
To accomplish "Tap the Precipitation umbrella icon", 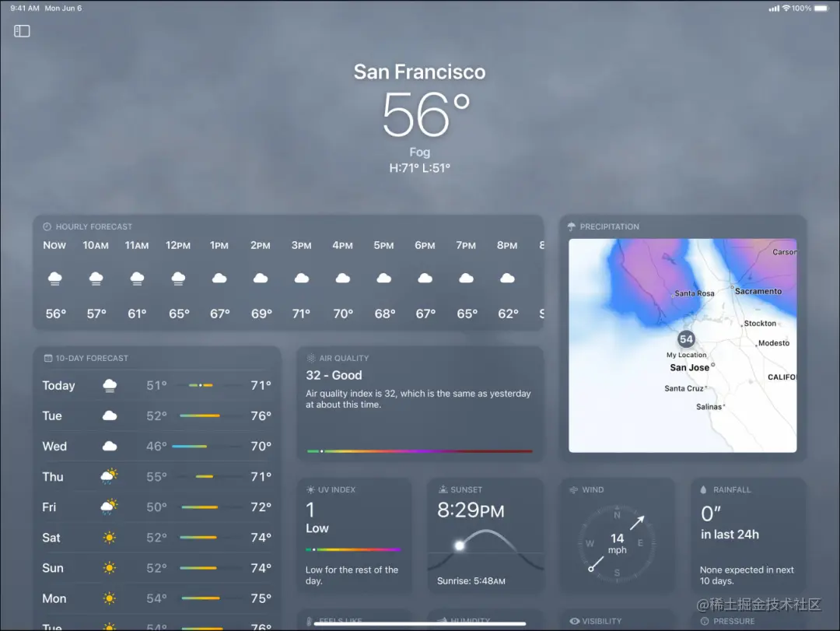I will pyautogui.click(x=572, y=226).
